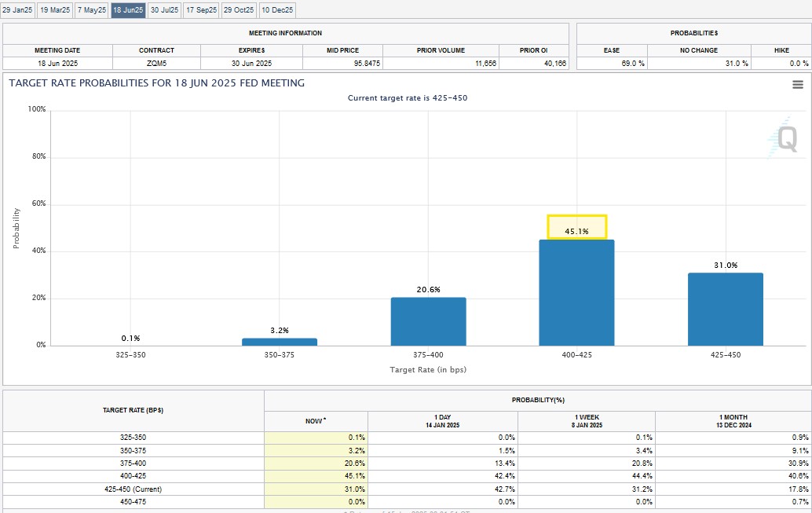Click the 1 MONTH 13 DEC 2024 header

coord(732,421)
